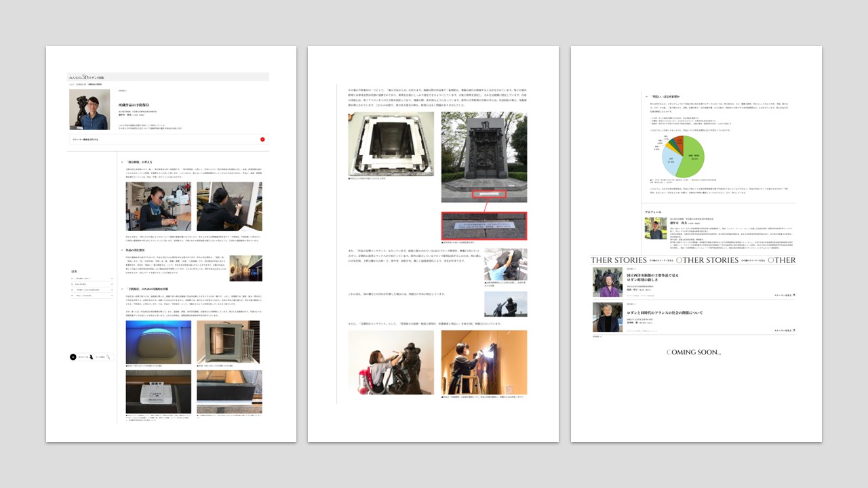Screen dimensions: 868x488
Task: Collapse the 「保存修復」の考え方 section marker
Action: [121, 162]
